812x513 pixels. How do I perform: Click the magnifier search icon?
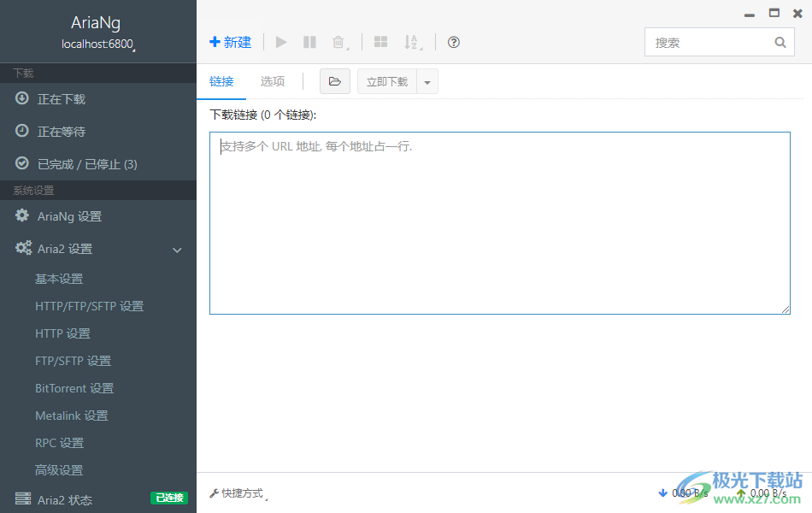click(780, 43)
